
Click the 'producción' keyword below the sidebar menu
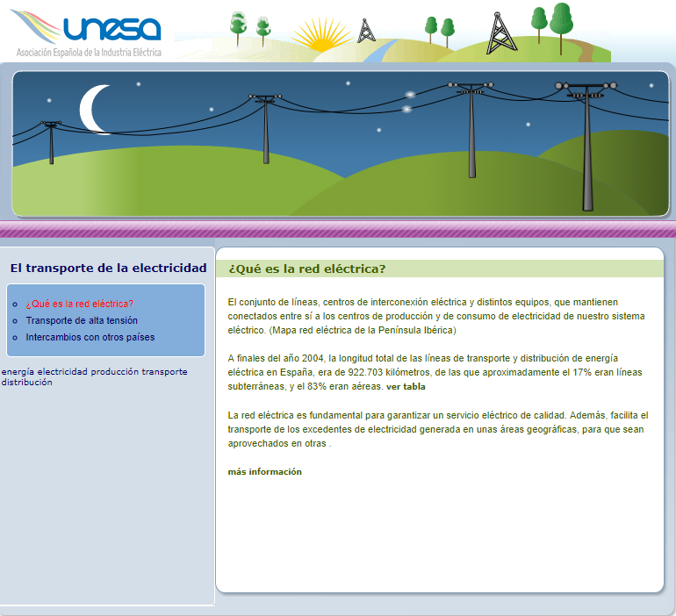click(x=114, y=372)
